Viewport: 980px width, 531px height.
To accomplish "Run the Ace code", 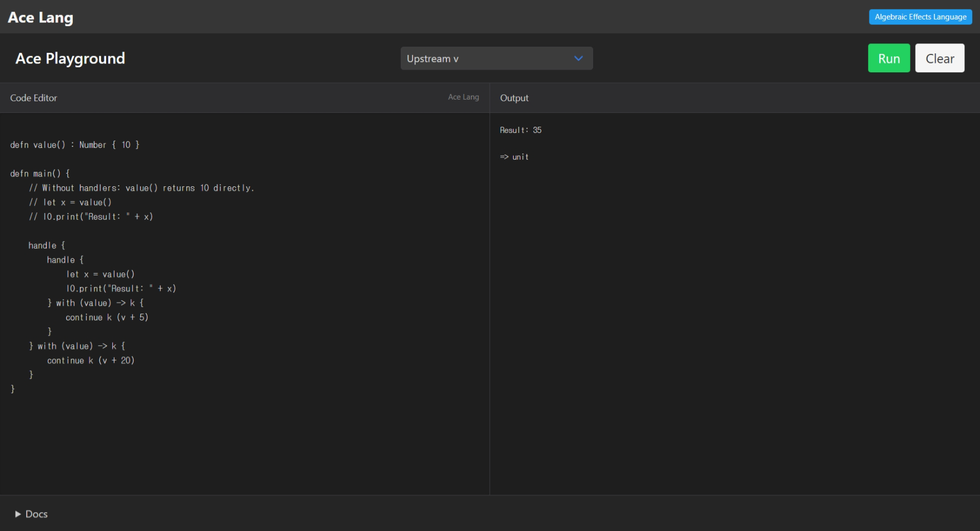I will 889,58.
